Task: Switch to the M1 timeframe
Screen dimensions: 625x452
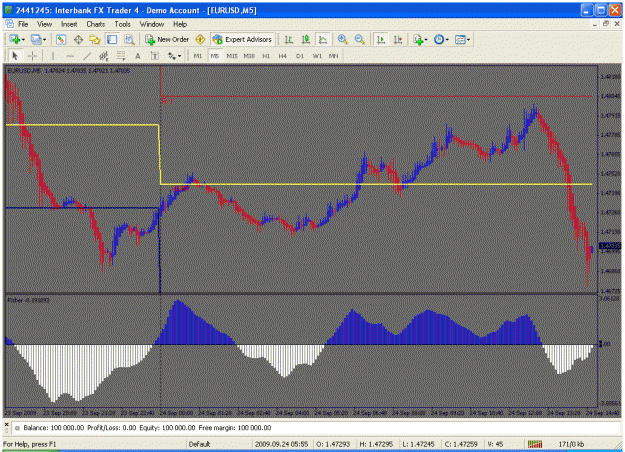Action: tap(198, 56)
